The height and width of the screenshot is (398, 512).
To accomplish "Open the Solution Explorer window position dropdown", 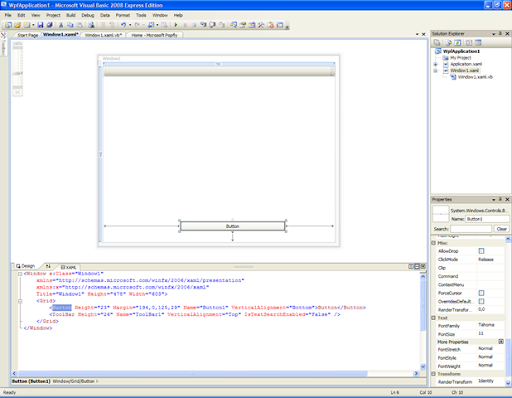I will [494, 34].
